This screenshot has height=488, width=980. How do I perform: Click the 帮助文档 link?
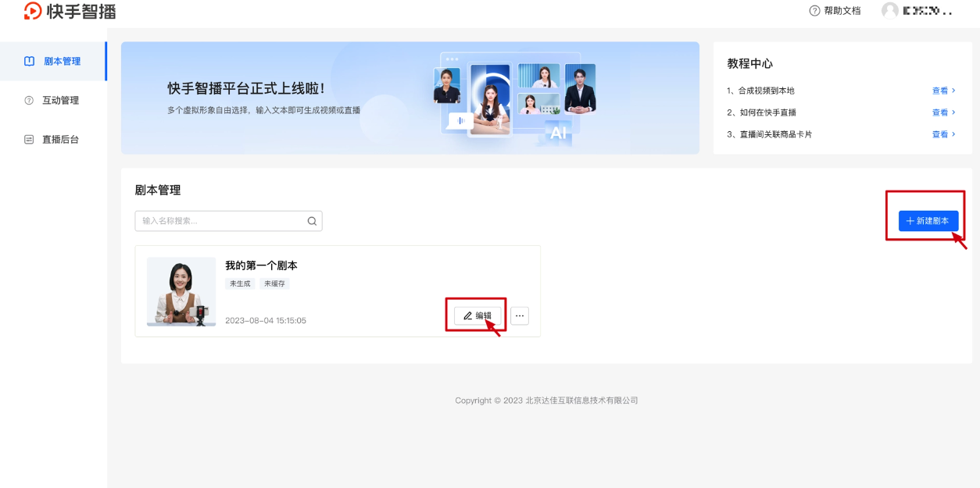coord(842,11)
